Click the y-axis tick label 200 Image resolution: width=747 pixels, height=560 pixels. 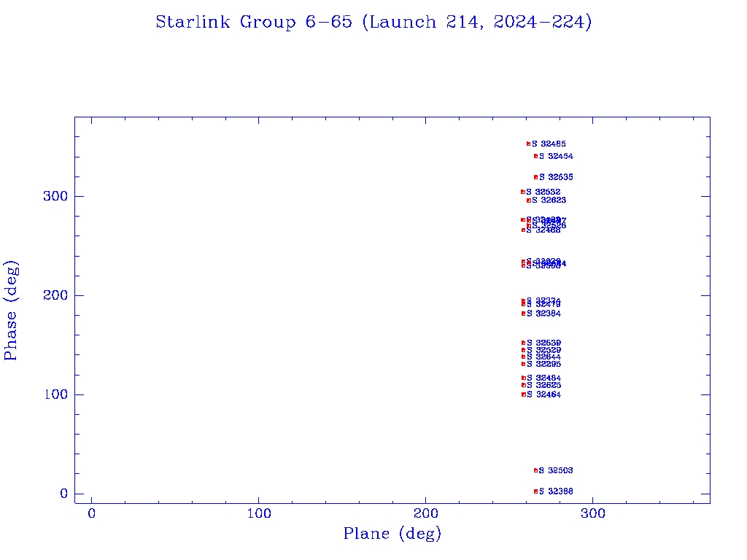click(x=55, y=295)
